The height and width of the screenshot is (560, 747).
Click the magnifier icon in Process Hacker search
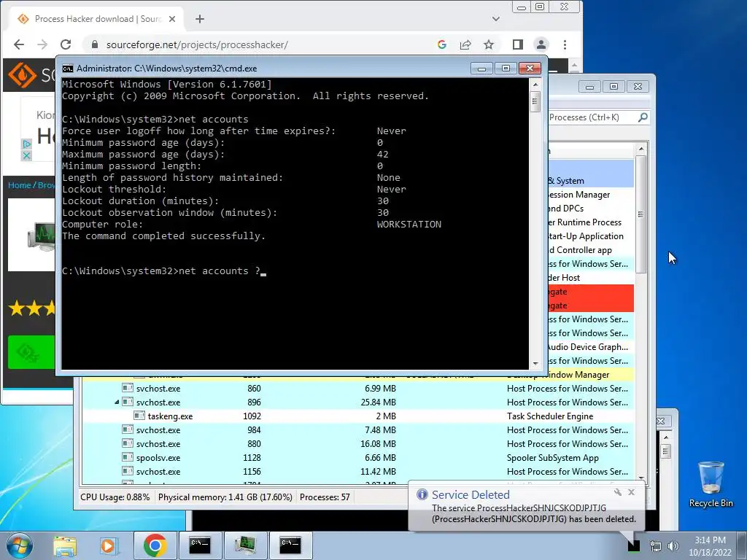[x=643, y=117]
